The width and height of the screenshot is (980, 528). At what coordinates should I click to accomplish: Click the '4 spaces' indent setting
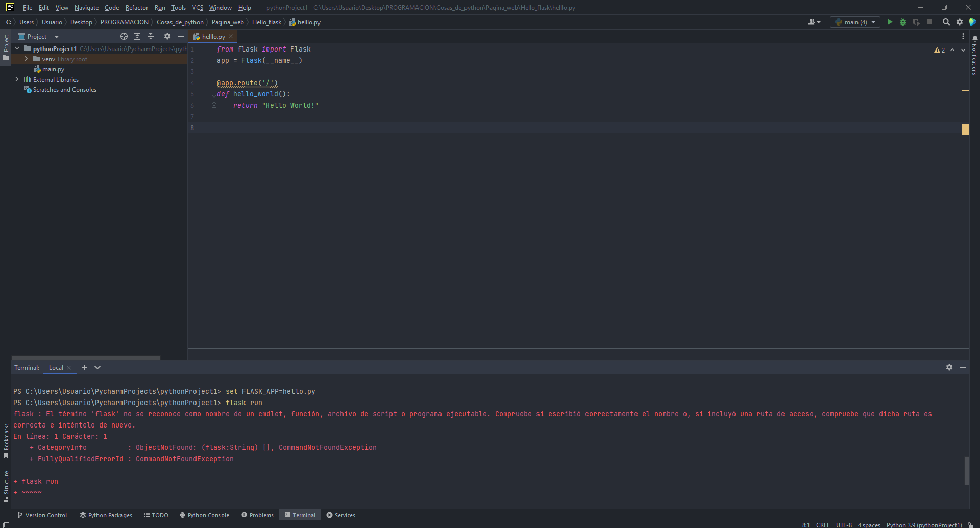tap(869, 525)
